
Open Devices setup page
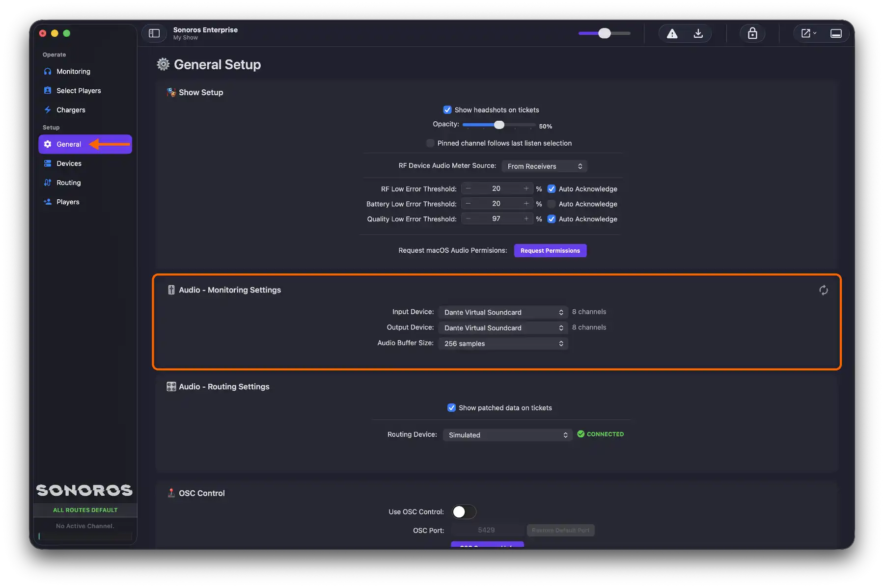click(85, 163)
